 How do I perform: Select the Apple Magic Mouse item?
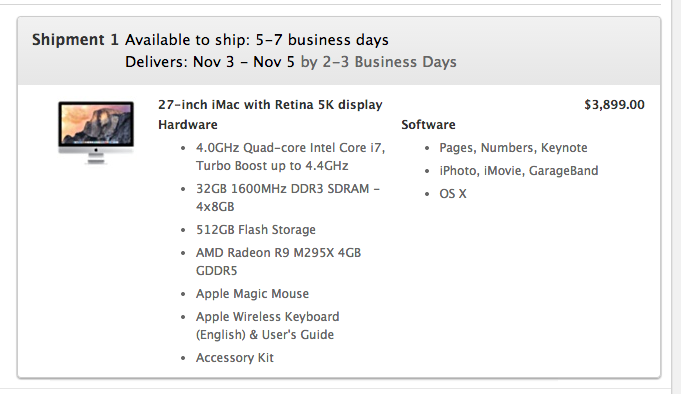click(x=252, y=294)
